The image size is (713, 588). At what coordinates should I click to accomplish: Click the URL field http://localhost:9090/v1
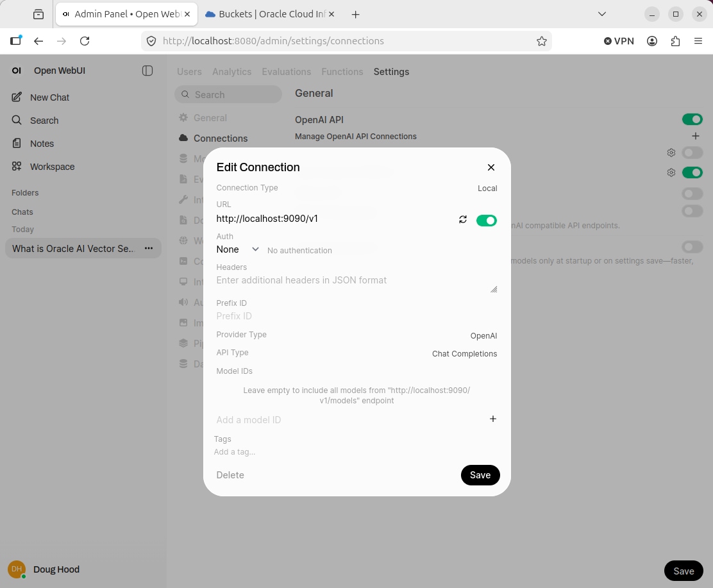coord(334,219)
